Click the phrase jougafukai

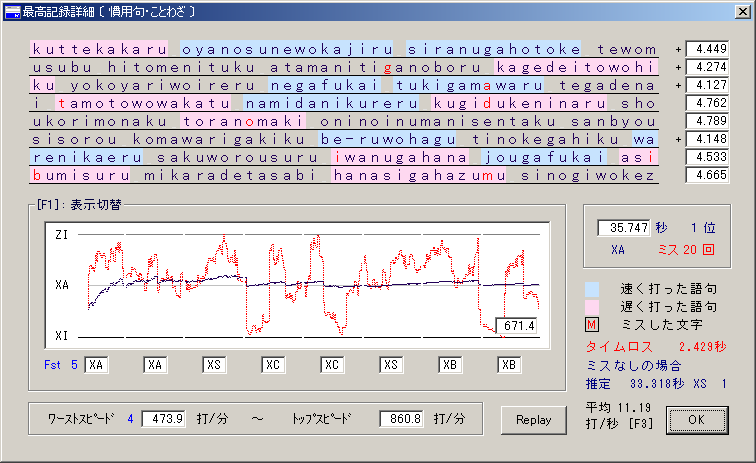tap(544, 157)
